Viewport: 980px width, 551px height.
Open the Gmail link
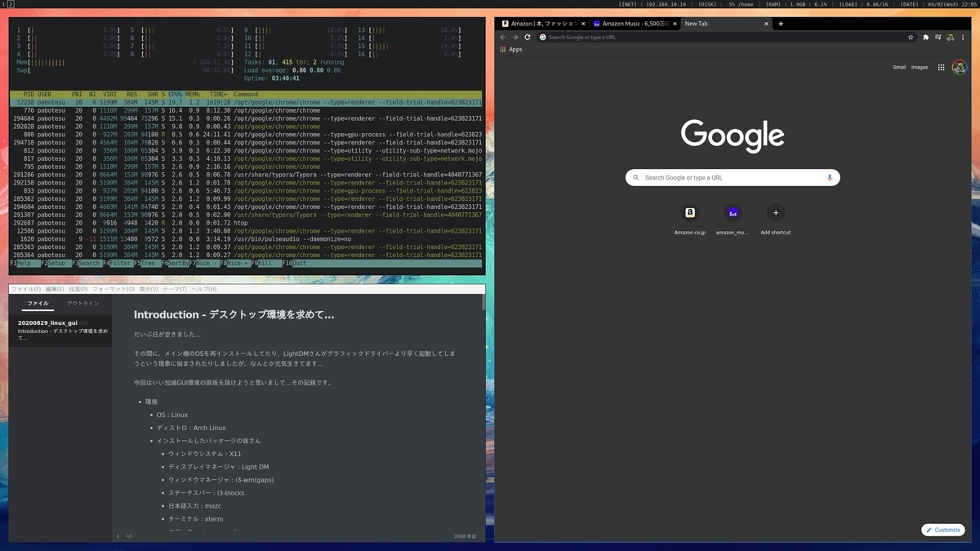[899, 67]
